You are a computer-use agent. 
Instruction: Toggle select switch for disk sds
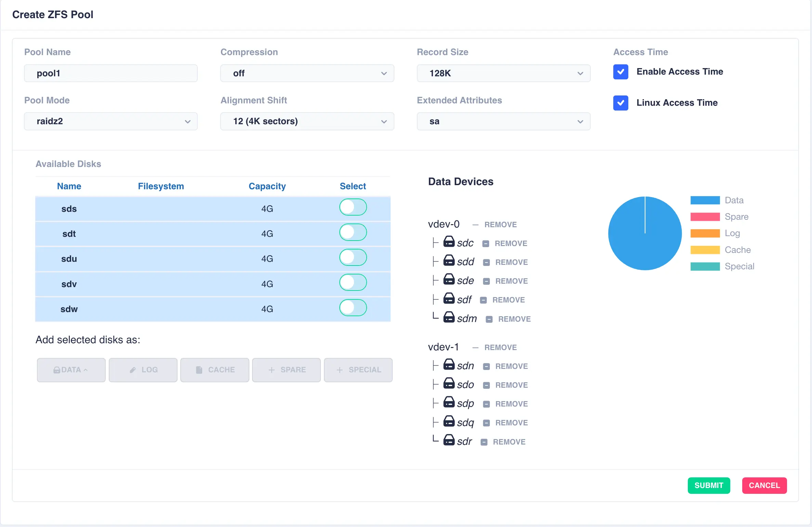point(353,207)
